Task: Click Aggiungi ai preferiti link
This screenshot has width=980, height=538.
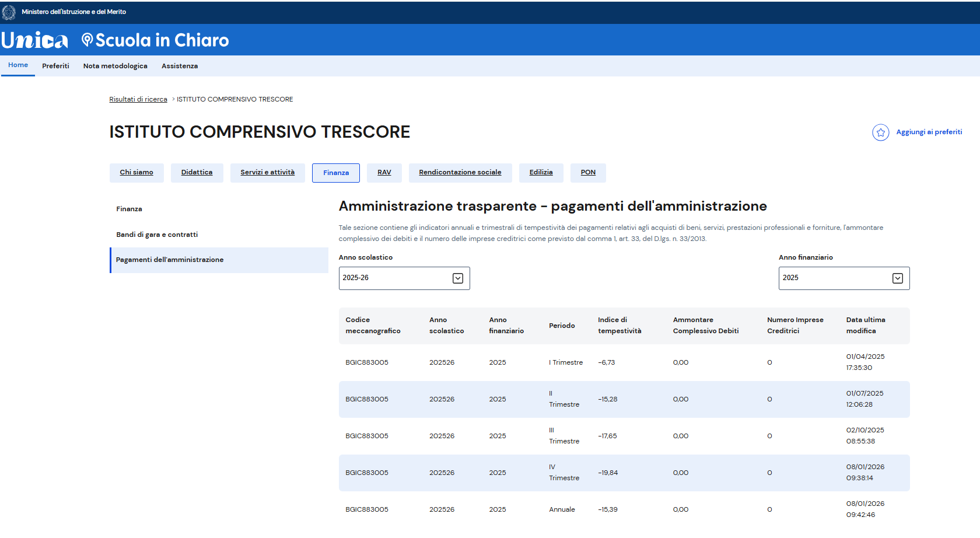Action: [x=929, y=132]
